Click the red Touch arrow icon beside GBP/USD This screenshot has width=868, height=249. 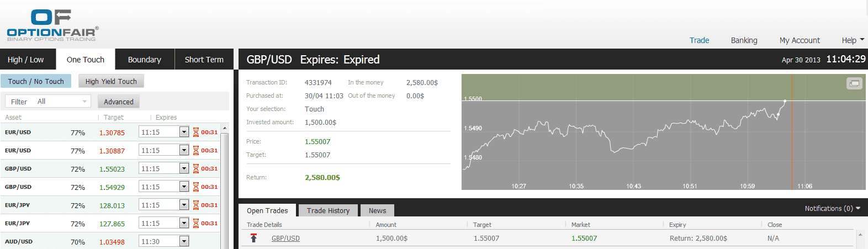(x=253, y=238)
